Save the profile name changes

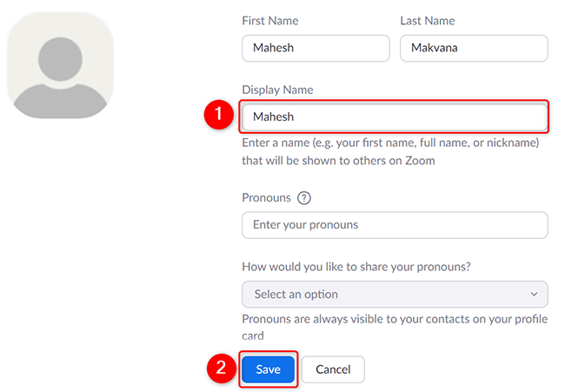269,369
